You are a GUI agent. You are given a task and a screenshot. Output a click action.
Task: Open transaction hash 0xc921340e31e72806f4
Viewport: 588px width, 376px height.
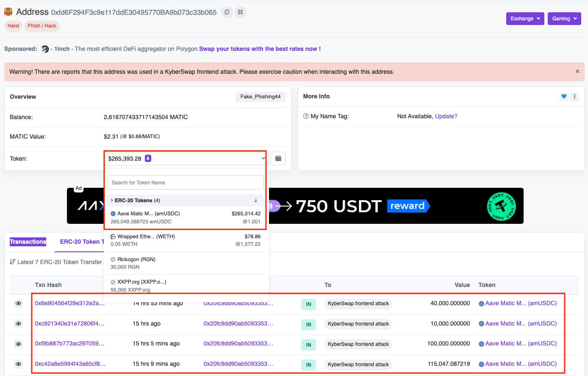coord(69,323)
